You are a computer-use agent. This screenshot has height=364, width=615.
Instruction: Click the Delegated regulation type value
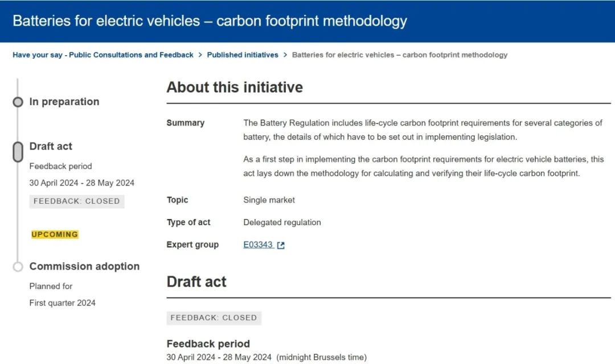coord(282,222)
